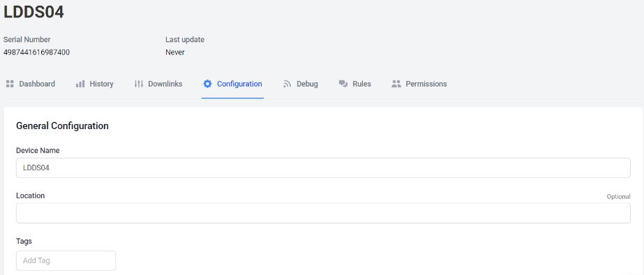Screen dimensions: 644x275
Task: Click the Add Tag input box
Action: pos(66,260)
